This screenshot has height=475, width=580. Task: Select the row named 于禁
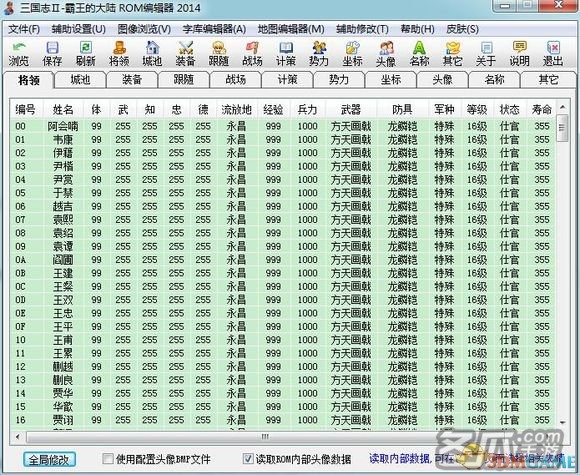click(282, 193)
